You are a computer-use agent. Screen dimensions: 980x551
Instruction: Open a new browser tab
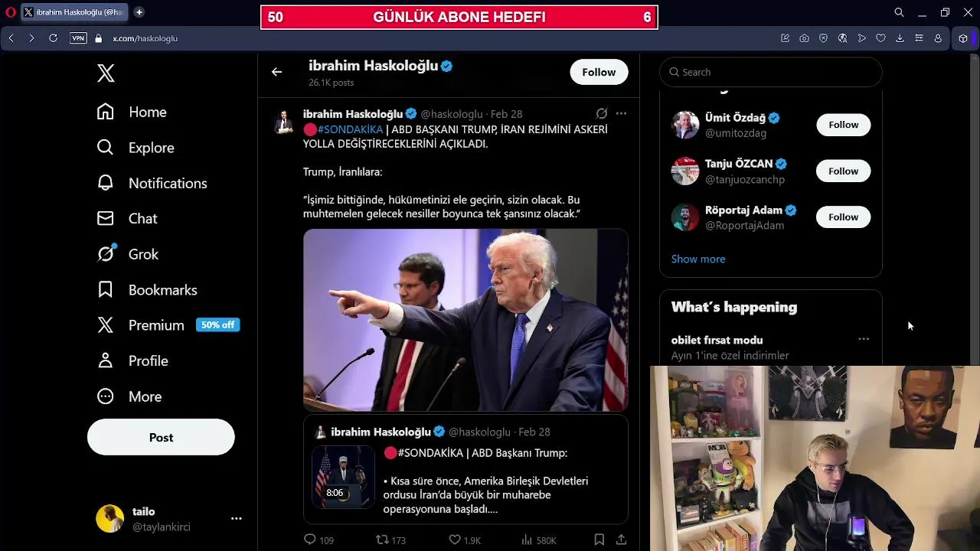click(139, 12)
